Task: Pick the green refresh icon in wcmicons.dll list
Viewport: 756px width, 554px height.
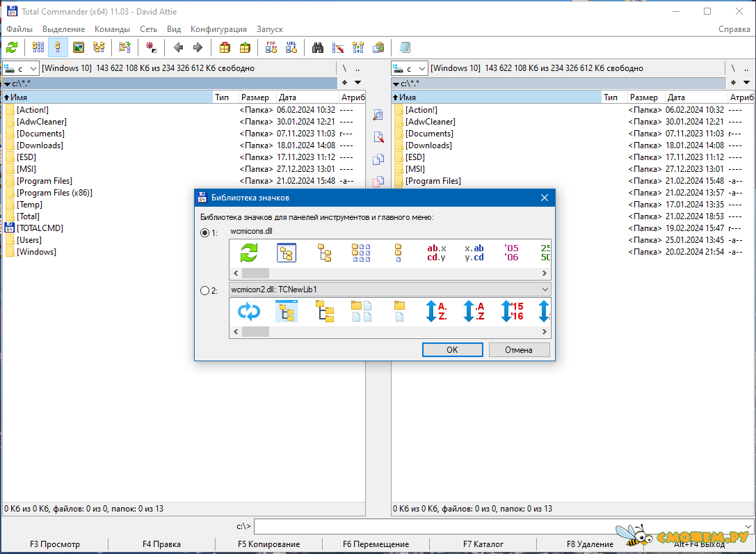Action: point(249,253)
